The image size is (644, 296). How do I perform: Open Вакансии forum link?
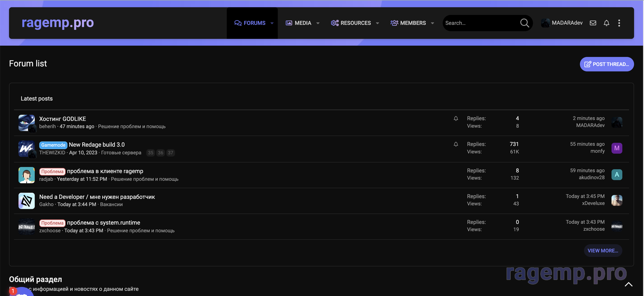coord(111,204)
